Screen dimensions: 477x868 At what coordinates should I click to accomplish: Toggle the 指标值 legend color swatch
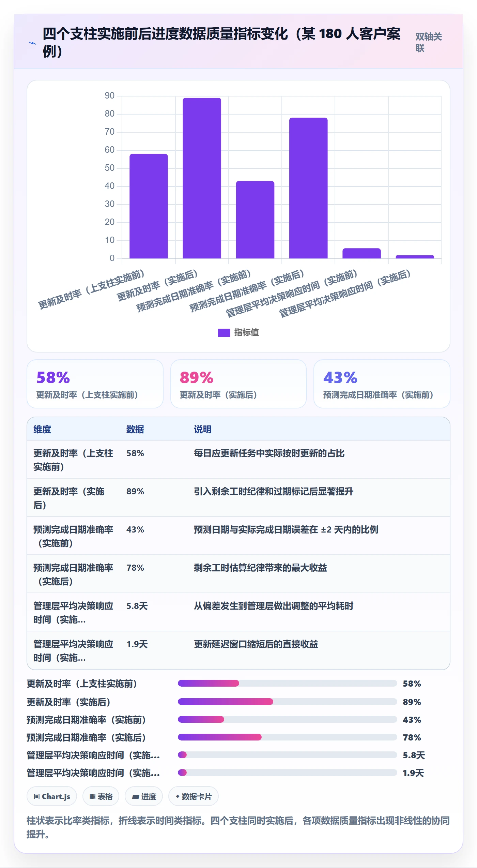tap(224, 332)
